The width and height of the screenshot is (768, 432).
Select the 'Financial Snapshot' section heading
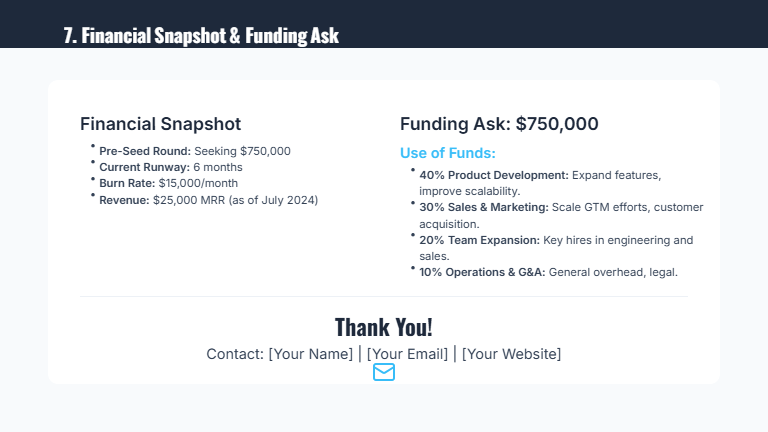point(160,124)
